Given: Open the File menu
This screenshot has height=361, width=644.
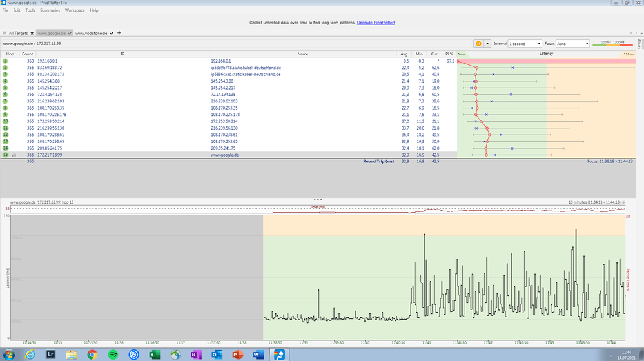Looking at the screenshot, I should coord(5,10).
